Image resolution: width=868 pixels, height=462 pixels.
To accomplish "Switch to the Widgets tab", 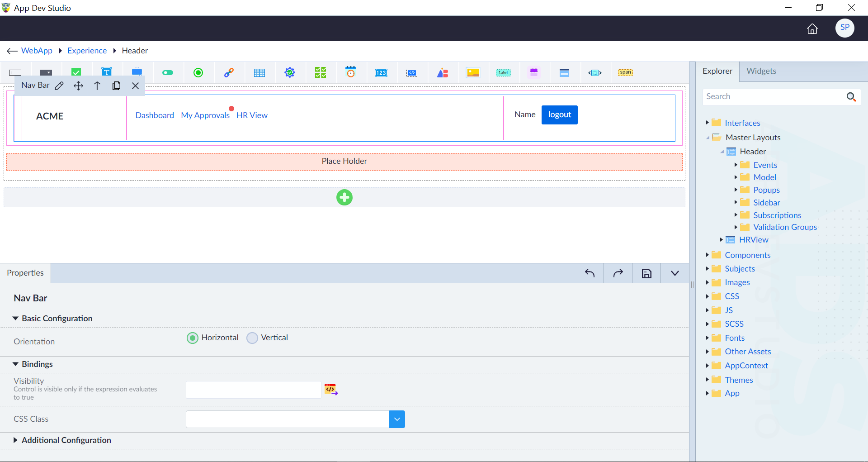I will pos(761,71).
